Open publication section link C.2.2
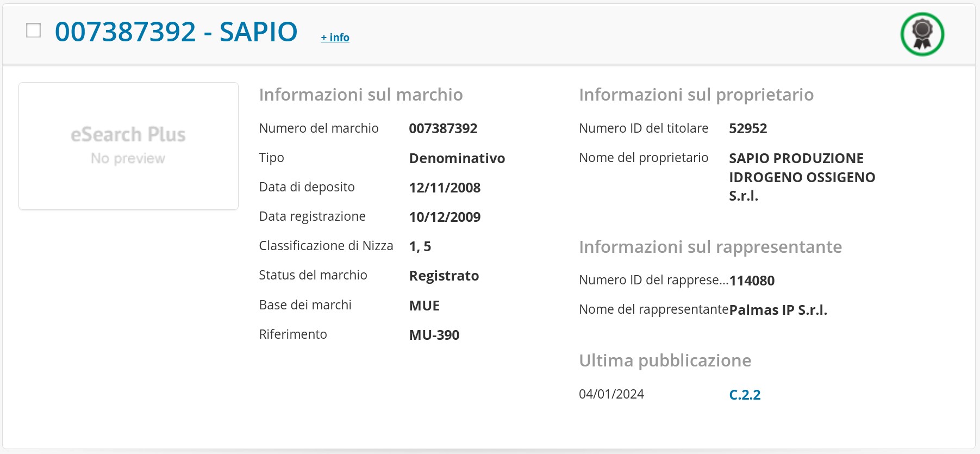 (745, 395)
